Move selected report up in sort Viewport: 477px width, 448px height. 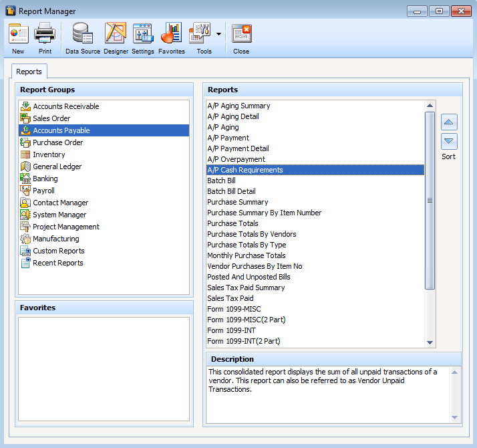pos(449,122)
